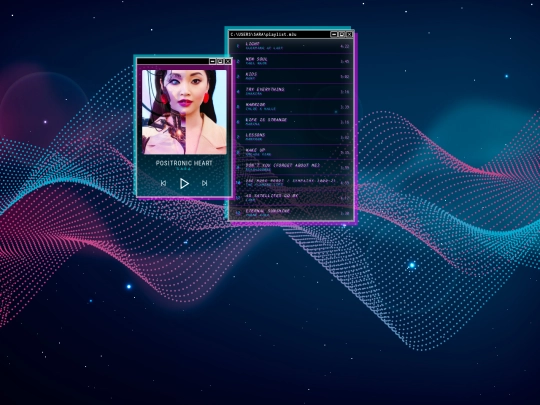This screenshot has width=540, height=405.
Task: Close the playlist window
Action: [349, 34]
